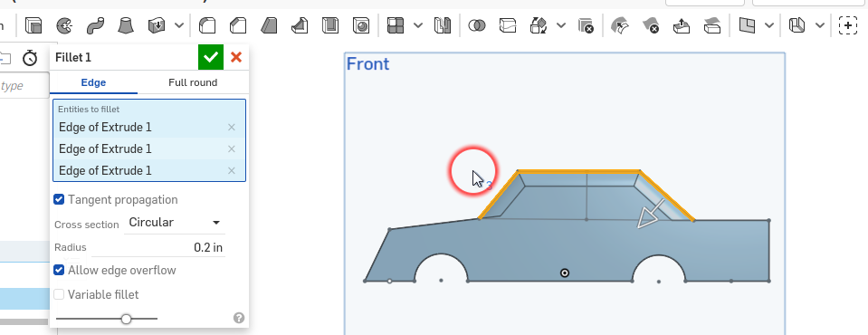Toggle Tangent propagation checkbox
Viewport: 868px width, 335px height.
[59, 199]
